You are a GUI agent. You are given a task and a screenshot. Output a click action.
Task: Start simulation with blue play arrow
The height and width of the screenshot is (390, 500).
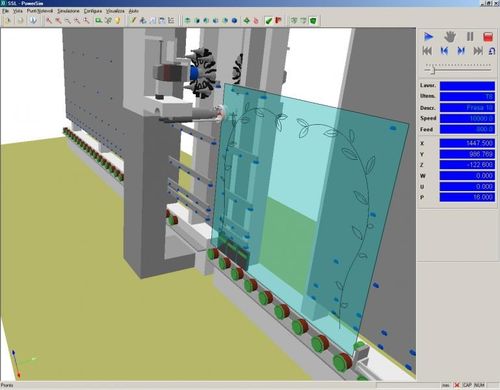tap(428, 37)
